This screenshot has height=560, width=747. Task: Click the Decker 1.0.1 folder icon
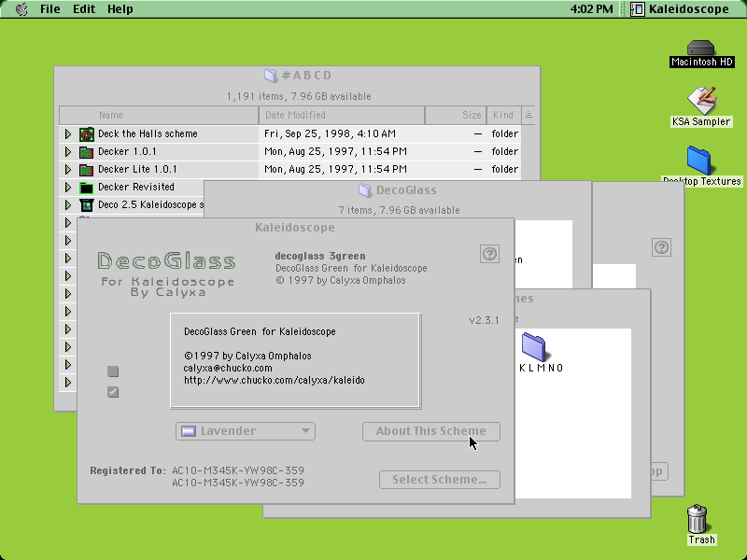coord(86,152)
